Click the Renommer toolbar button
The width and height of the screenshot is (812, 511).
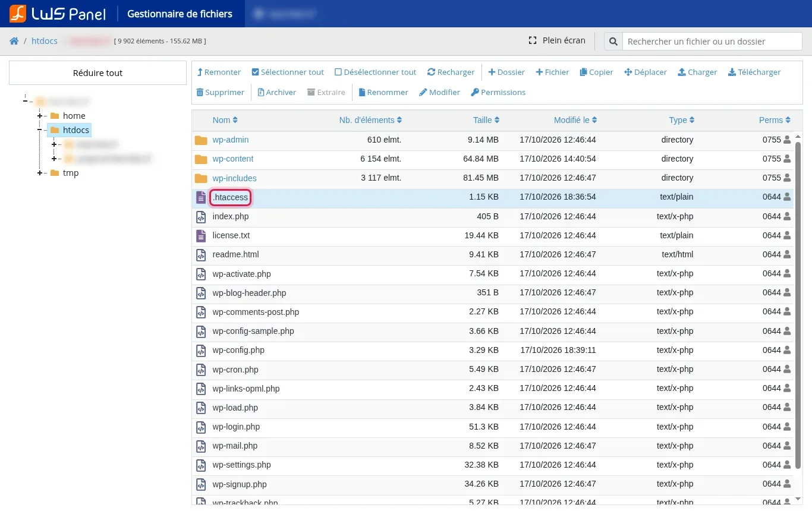coord(383,92)
